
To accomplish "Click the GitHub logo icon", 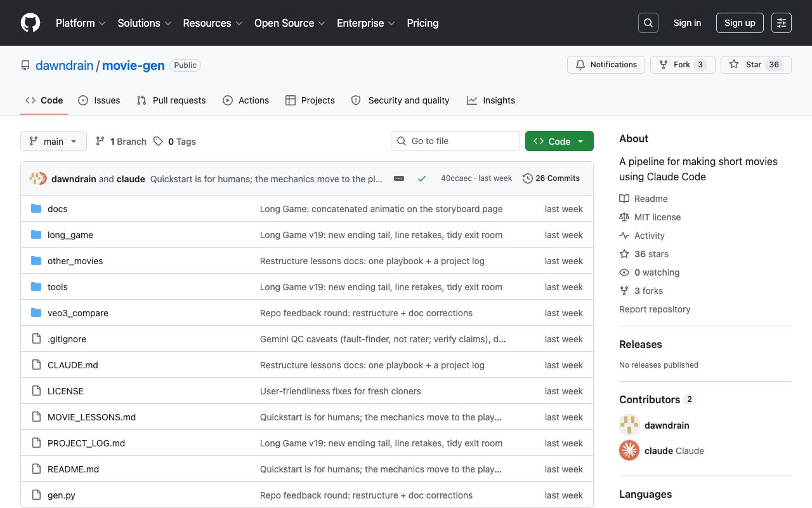I will click(x=30, y=23).
